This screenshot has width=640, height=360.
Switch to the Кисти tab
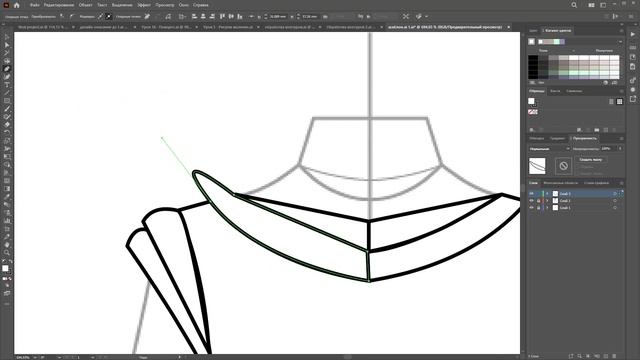click(x=555, y=91)
